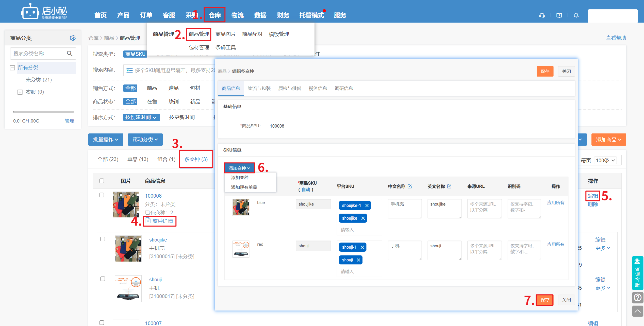Toggle the select-all header checkbox
The height and width of the screenshot is (326, 644).
tap(102, 181)
